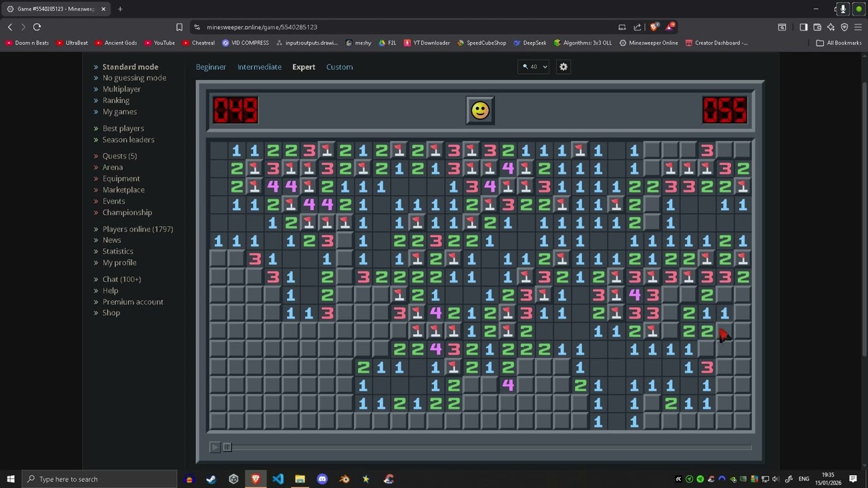Open the YouTube bookmark
Screen dimensions: 868x488
(159, 43)
